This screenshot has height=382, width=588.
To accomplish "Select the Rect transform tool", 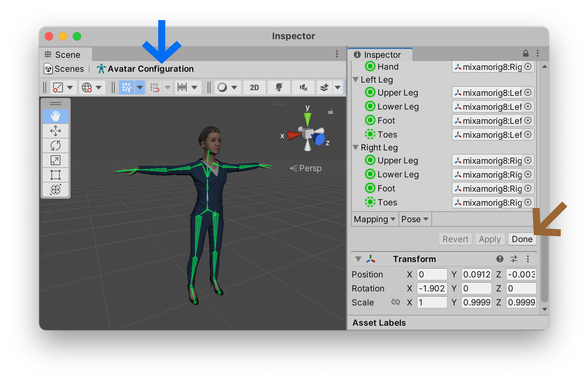I will point(56,175).
